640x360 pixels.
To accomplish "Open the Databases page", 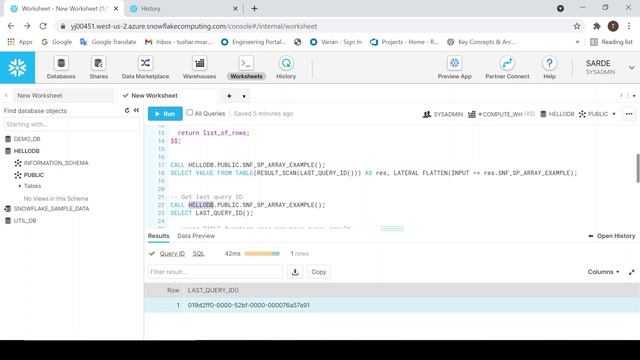I will (x=61, y=68).
